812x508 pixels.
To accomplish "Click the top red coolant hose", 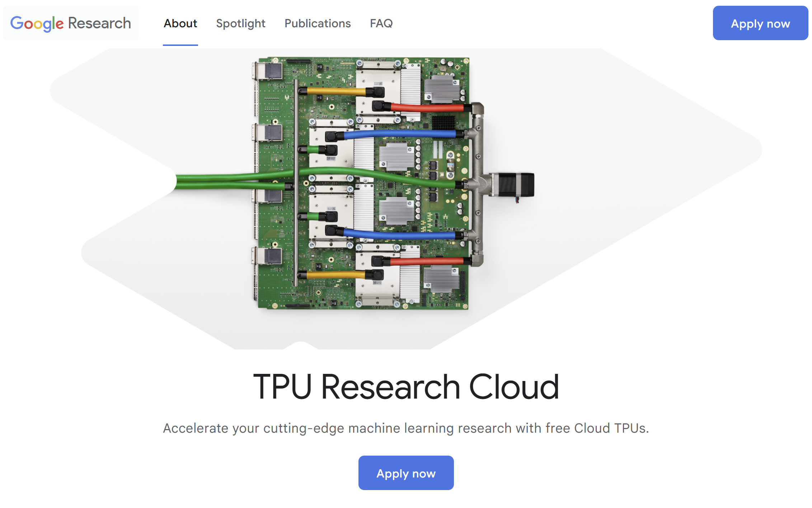I will tap(427, 107).
